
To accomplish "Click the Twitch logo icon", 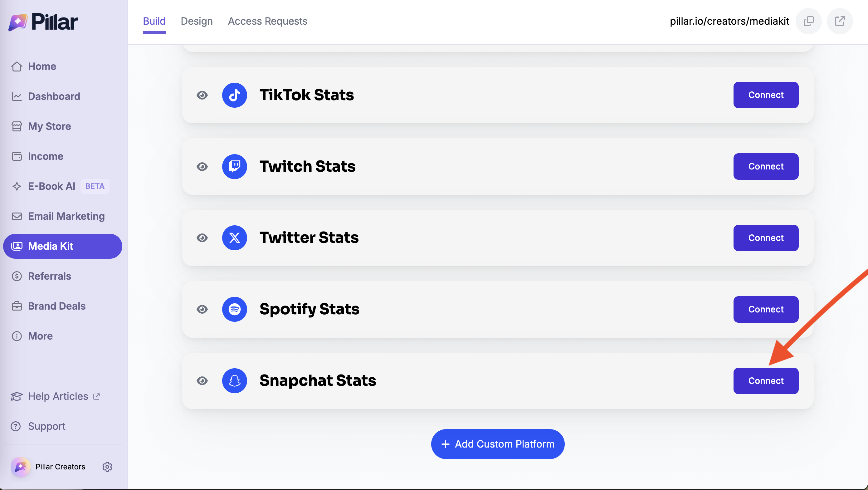I will coord(235,166).
